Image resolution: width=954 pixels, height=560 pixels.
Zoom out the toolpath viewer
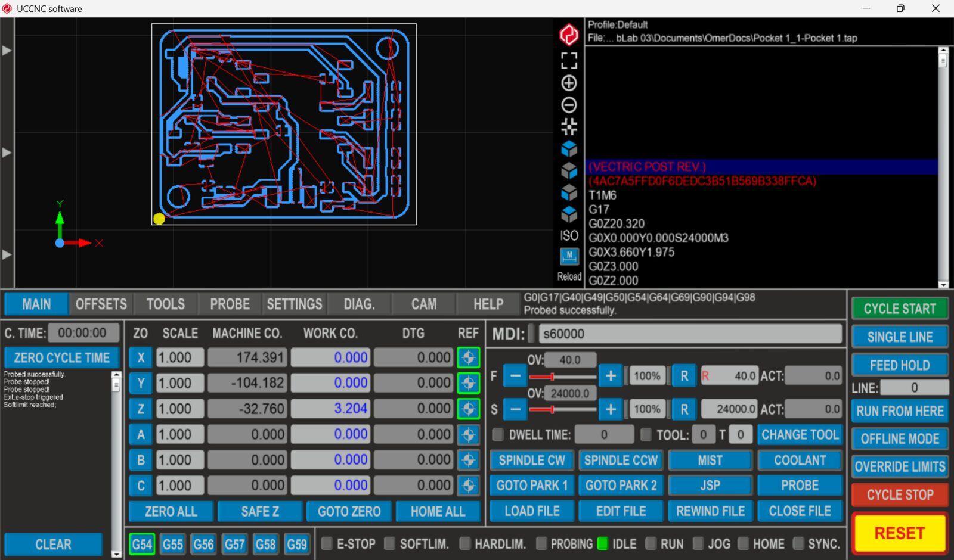(569, 105)
